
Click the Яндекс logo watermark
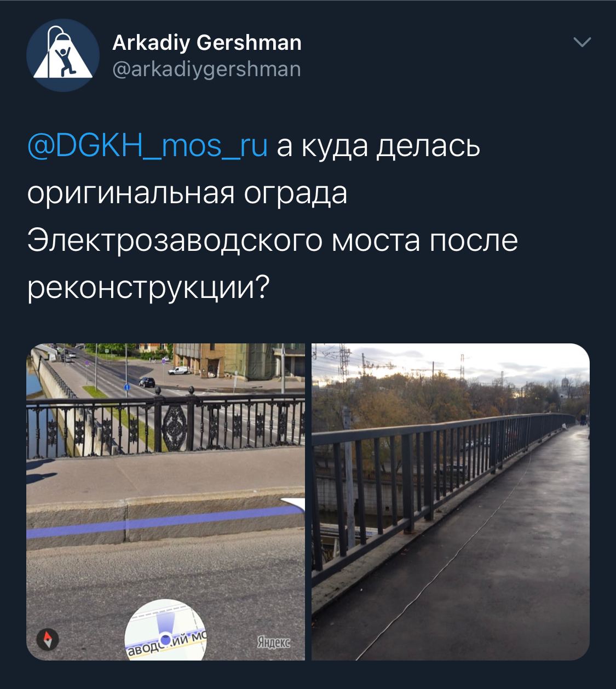tap(273, 642)
